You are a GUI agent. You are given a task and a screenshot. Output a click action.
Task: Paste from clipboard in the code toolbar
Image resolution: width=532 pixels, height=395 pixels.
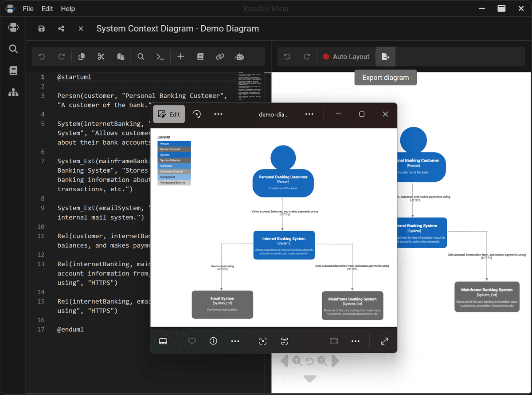[x=120, y=56]
